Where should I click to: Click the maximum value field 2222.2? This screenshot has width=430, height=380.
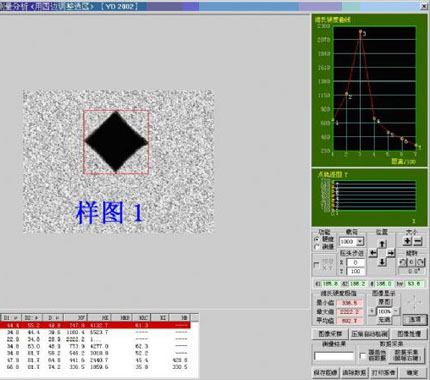coord(349,312)
